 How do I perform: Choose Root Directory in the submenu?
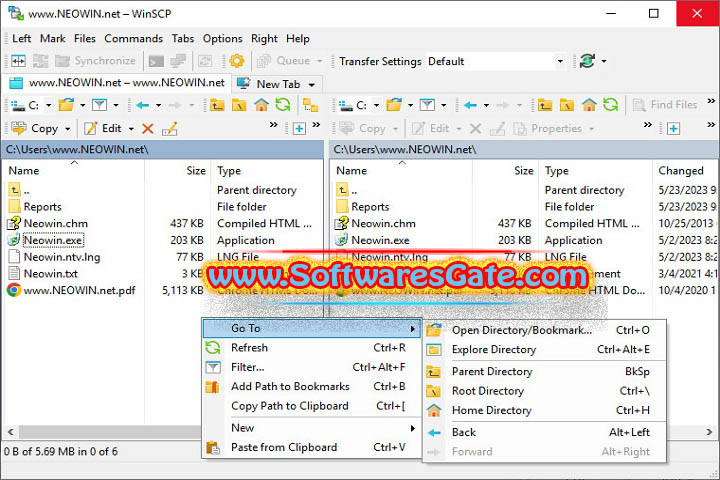click(x=544, y=391)
